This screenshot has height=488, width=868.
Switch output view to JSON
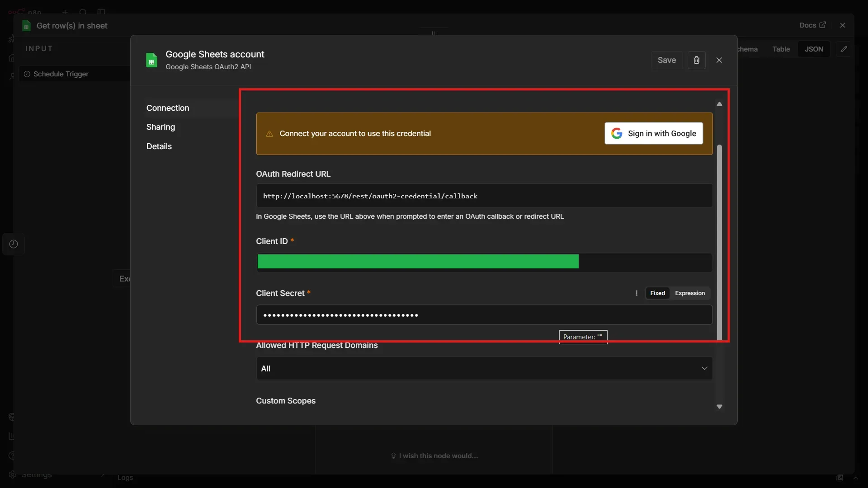(814, 49)
